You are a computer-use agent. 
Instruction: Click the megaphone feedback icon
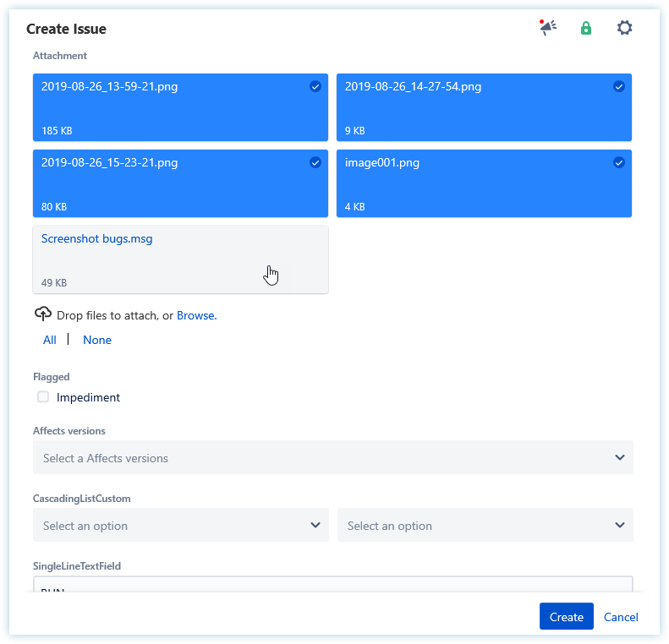(x=548, y=28)
